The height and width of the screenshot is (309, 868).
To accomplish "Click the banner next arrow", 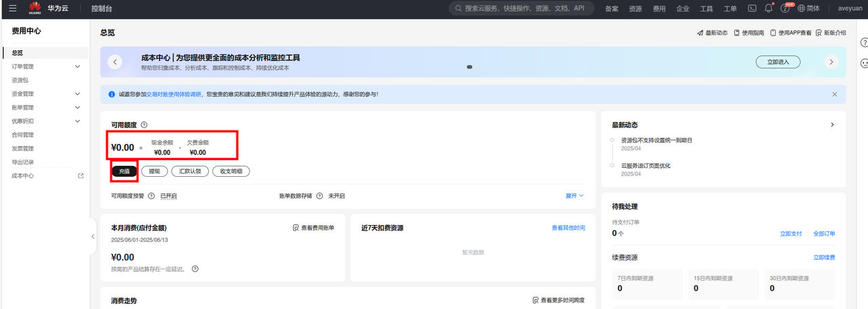I will (x=831, y=62).
